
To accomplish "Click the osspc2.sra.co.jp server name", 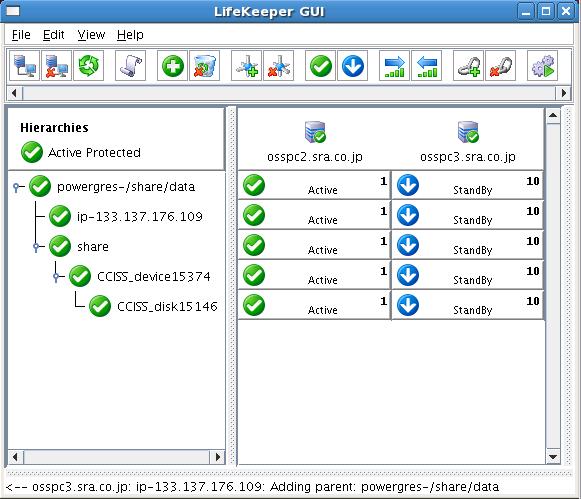I will (315, 157).
